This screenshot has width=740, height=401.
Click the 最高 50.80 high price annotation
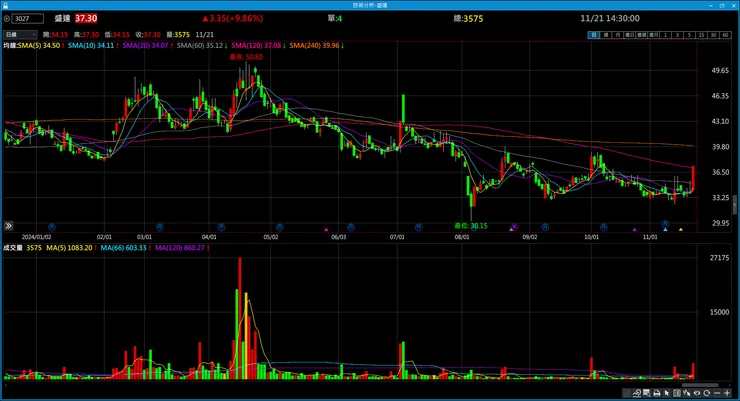click(x=246, y=57)
